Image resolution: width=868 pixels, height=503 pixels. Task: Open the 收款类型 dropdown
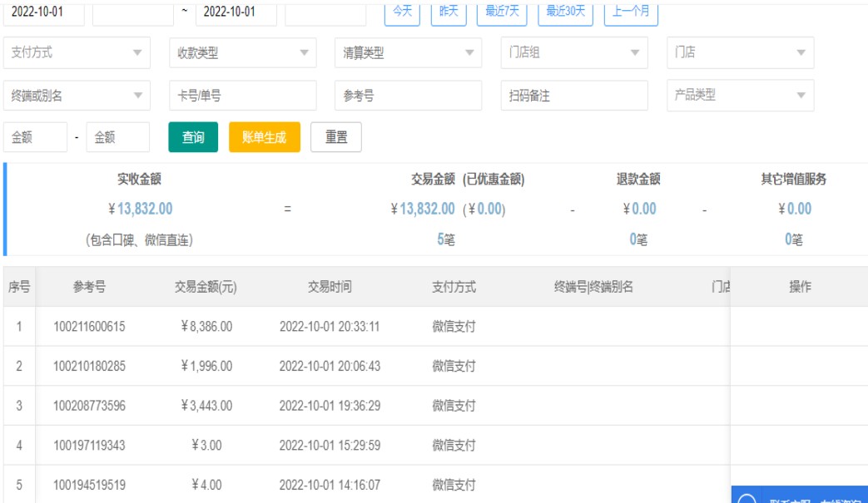coord(242,52)
